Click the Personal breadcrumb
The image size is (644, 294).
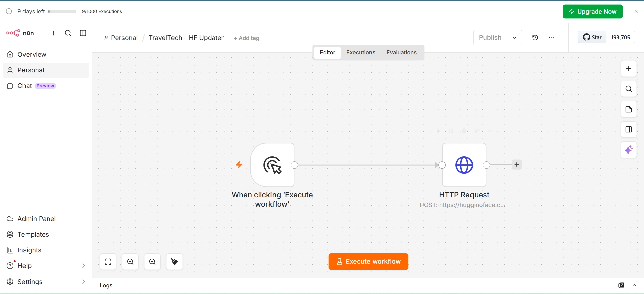tap(121, 38)
